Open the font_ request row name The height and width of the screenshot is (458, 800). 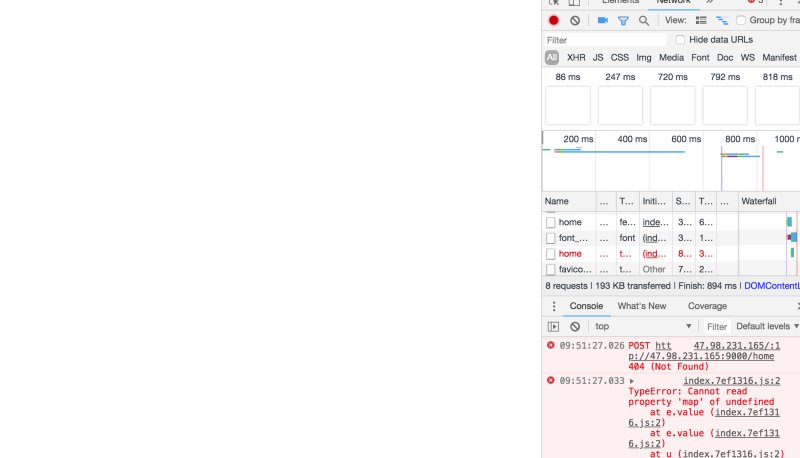click(x=573, y=238)
